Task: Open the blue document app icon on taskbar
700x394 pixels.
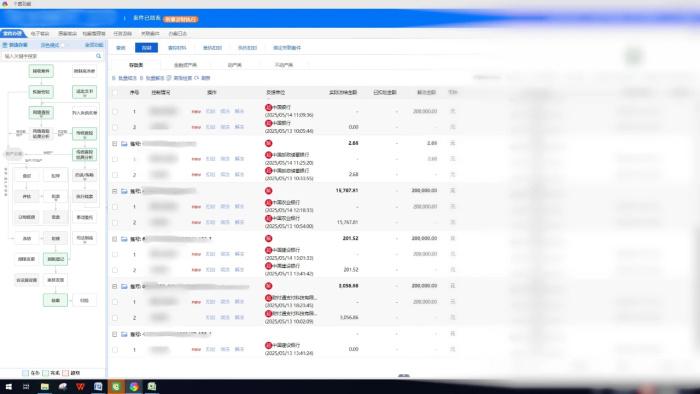Action: pos(98,386)
